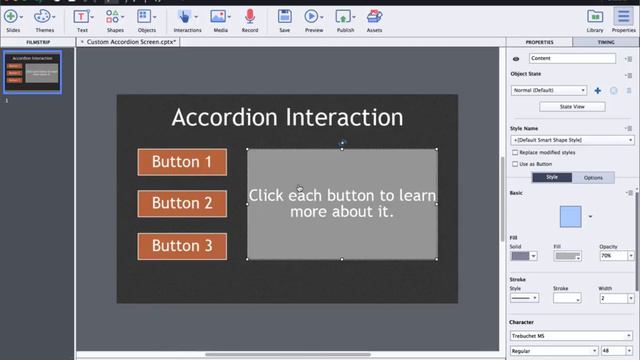This screenshot has height=360, width=640.
Task: Open the stroke Style line dropdown
Action: pyautogui.click(x=524, y=298)
